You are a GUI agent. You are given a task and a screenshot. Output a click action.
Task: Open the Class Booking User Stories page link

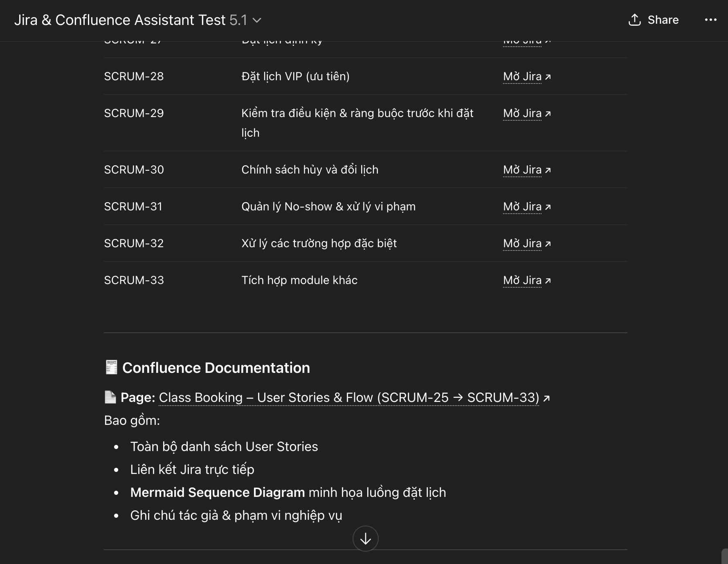point(349,397)
